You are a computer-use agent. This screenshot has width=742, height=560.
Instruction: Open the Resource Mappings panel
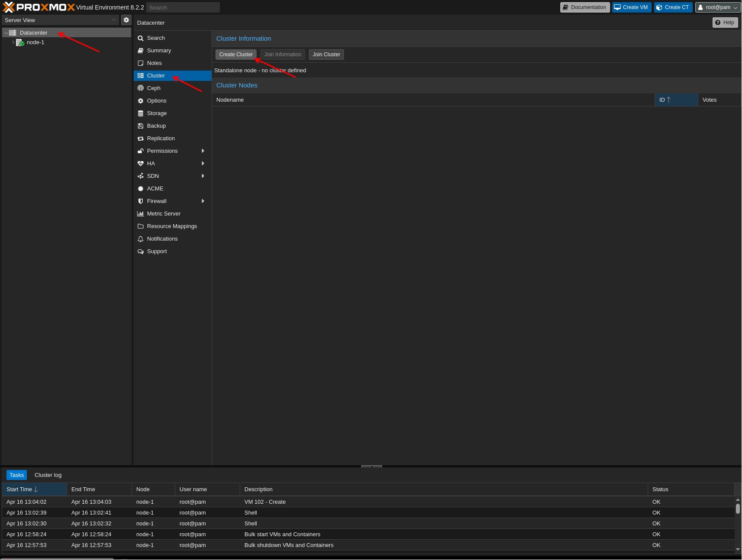tap(172, 226)
